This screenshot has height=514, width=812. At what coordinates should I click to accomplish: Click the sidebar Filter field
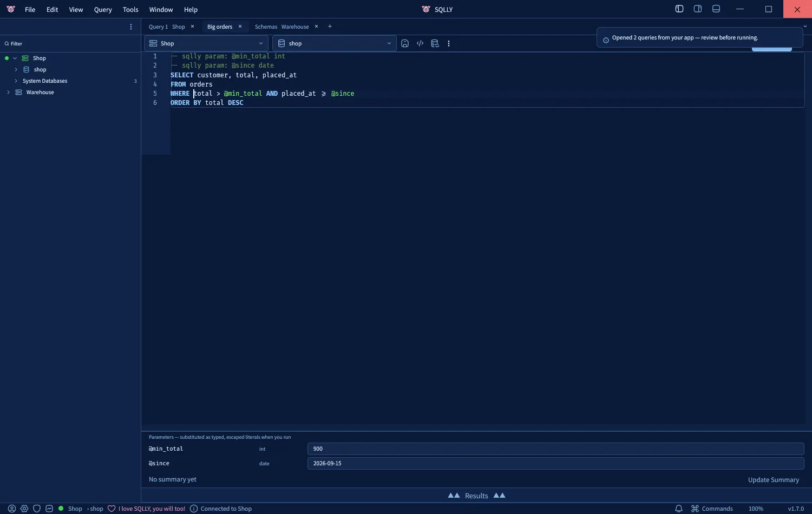tap(70, 43)
